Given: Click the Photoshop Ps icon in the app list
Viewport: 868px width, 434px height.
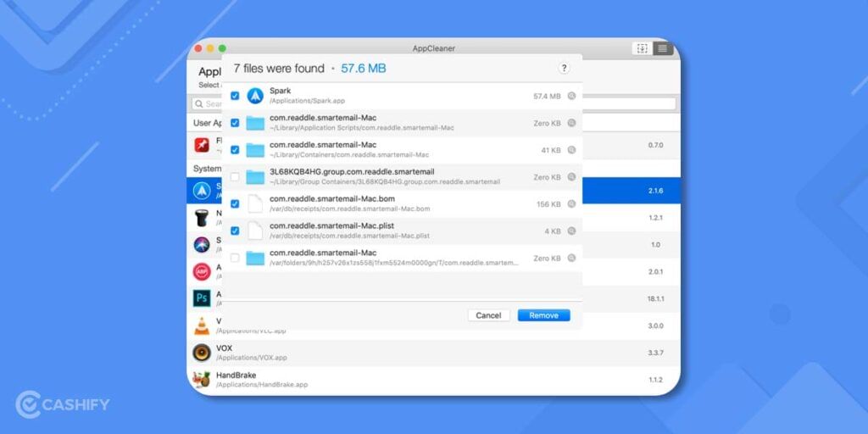Looking at the screenshot, I should (x=202, y=298).
